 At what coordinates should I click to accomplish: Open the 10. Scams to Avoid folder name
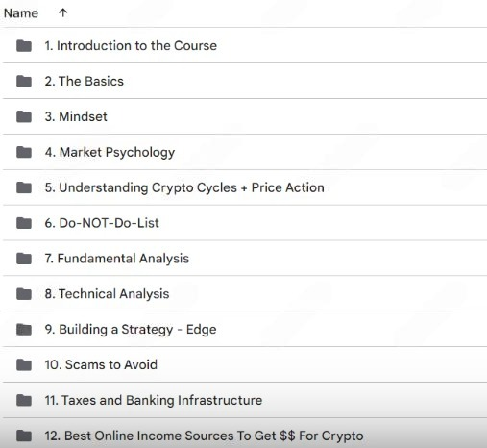[101, 364]
